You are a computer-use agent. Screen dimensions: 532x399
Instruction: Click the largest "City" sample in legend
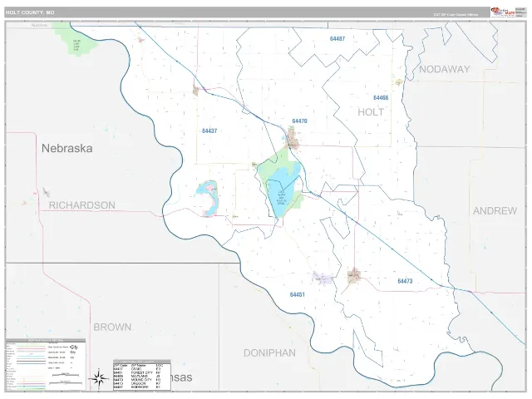[74, 347]
